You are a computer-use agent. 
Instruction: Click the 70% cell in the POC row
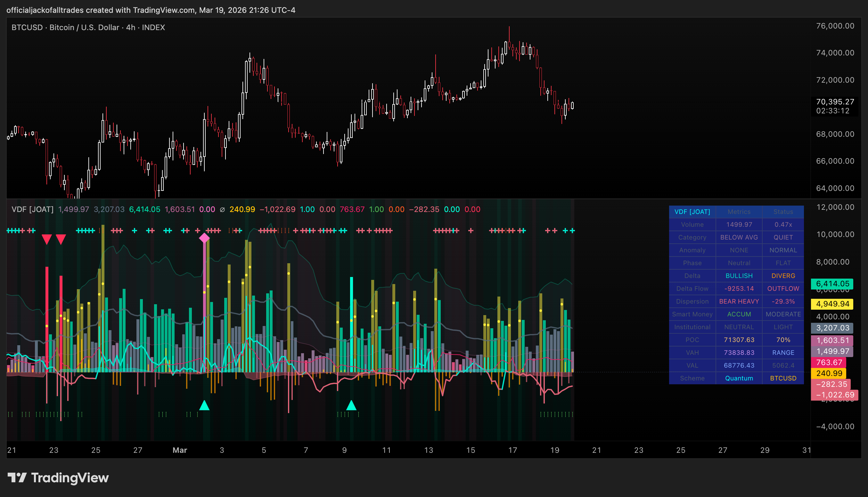(783, 340)
